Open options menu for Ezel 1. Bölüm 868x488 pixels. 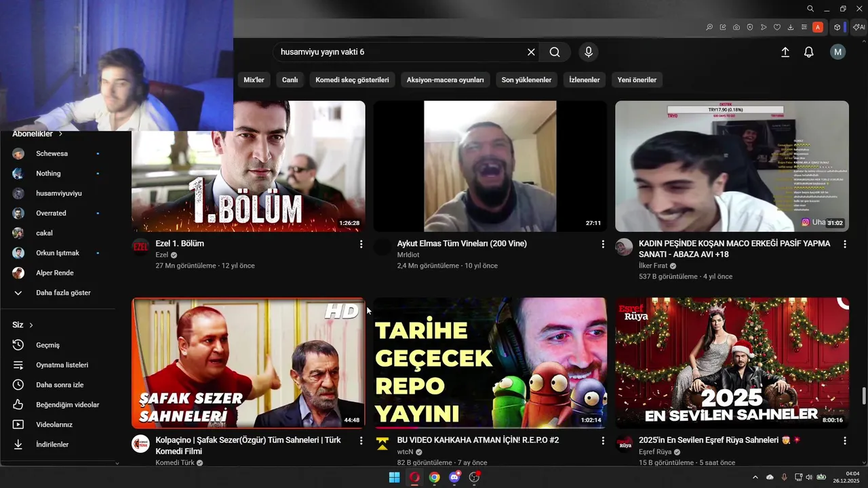coord(361,244)
